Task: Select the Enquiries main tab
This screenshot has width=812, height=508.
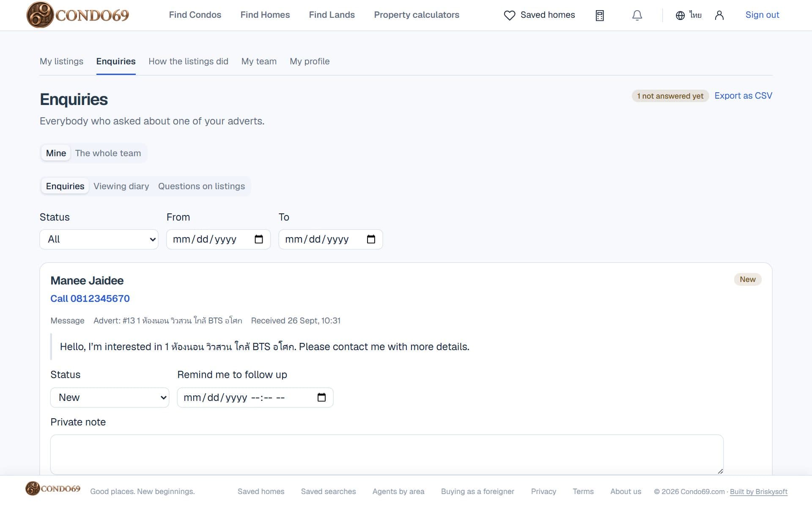Action: (116, 61)
